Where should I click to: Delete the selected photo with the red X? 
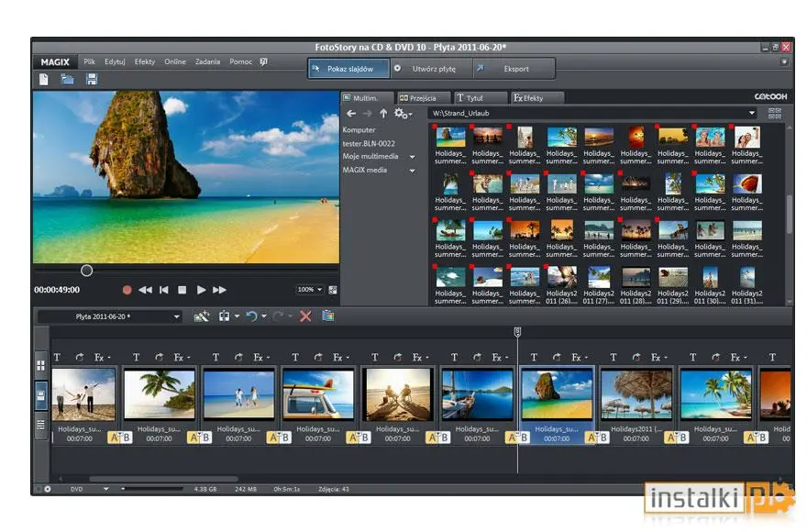pyautogui.click(x=305, y=316)
